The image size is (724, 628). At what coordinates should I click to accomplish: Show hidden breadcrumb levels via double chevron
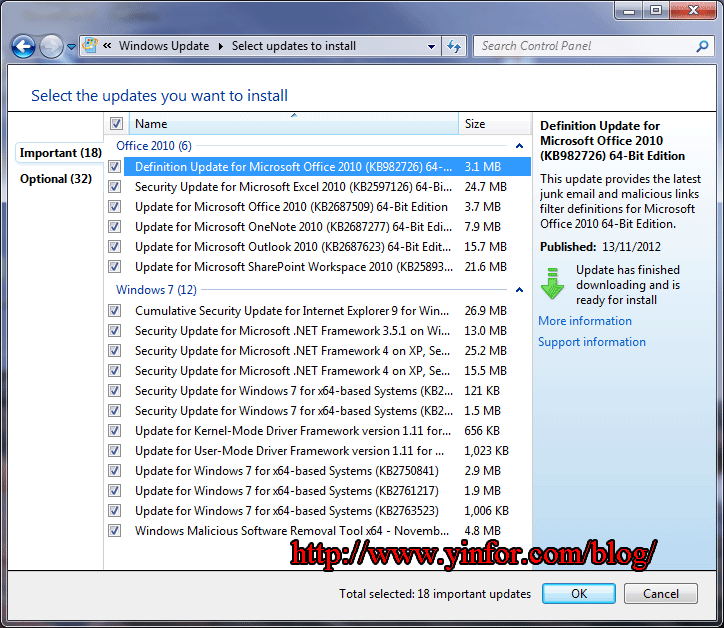(x=107, y=45)
